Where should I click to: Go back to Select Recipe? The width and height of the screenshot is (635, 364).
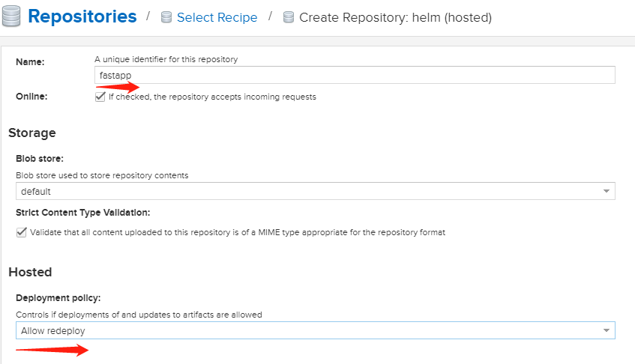[x=217, y=17]
